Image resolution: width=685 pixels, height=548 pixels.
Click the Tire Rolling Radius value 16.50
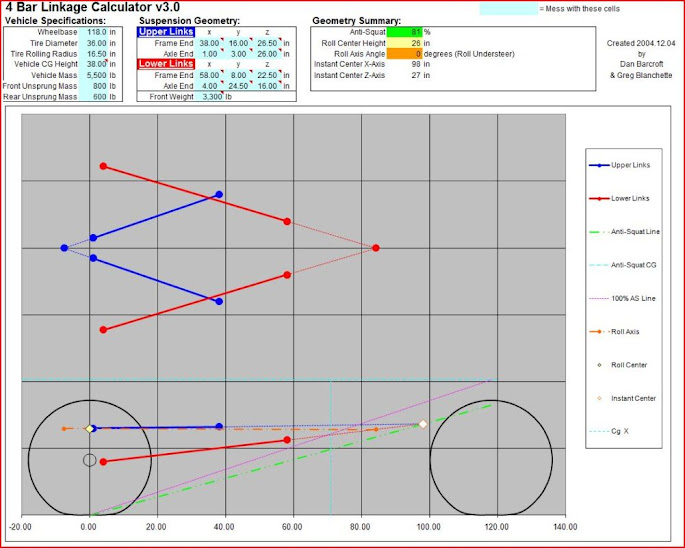tap(94, 54)
